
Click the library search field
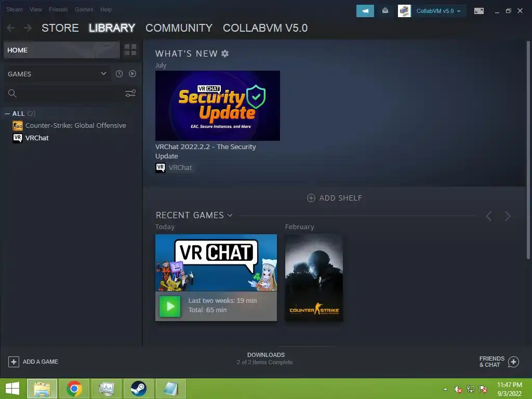[64, 94]
